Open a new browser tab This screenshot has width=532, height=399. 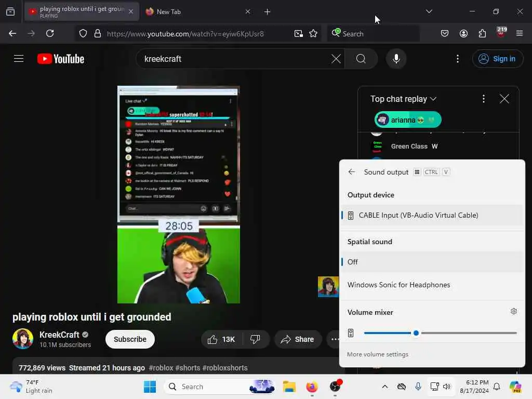pyautogui.click(x=268, y=12)
